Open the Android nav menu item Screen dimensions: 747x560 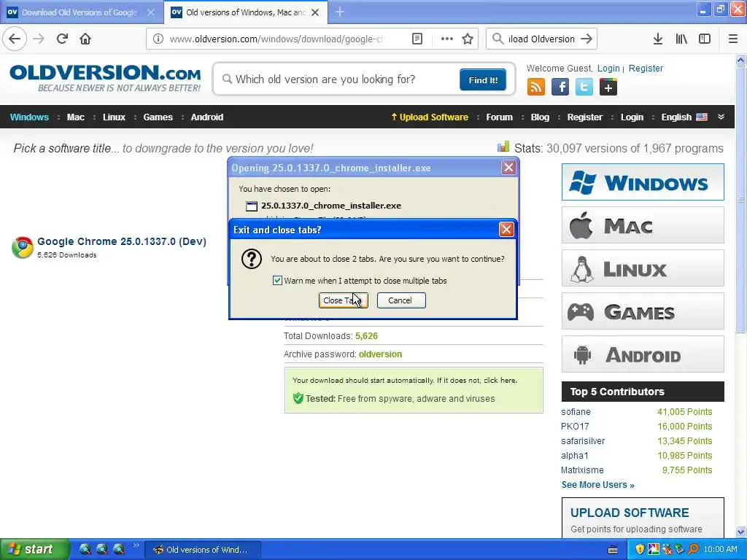pyautogui.click(x=206, y=117)
